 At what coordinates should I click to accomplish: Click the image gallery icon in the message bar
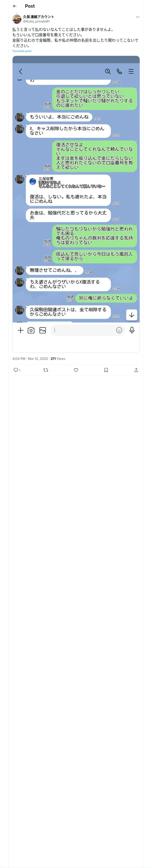[x=43, y=330]
